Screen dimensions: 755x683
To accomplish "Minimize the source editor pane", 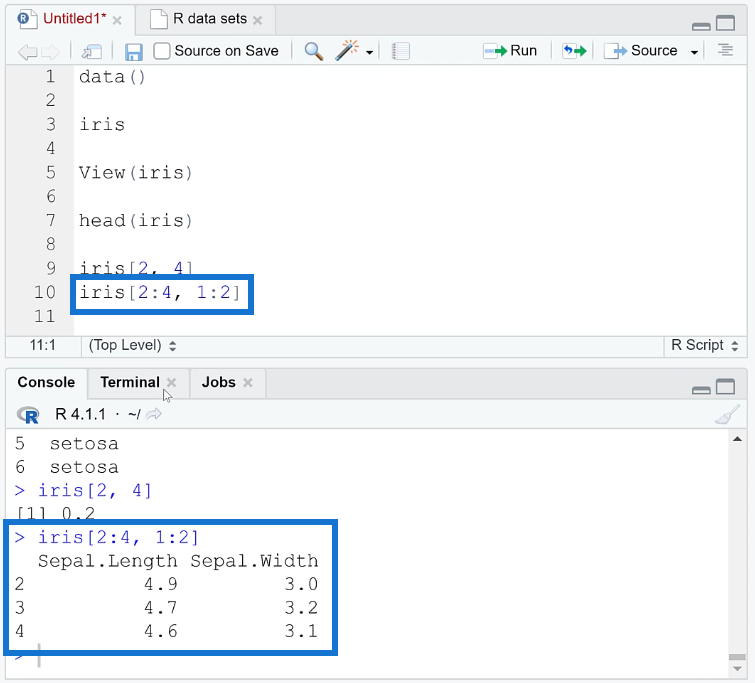I will (x=701, y=26).
